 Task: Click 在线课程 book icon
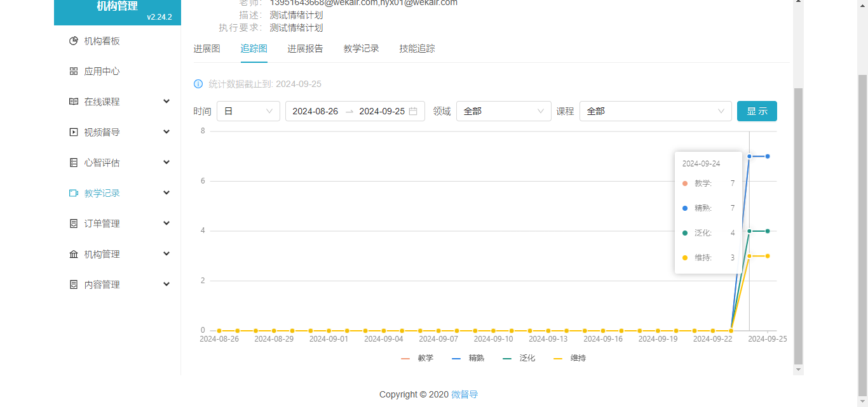click(x=74, y=102)
